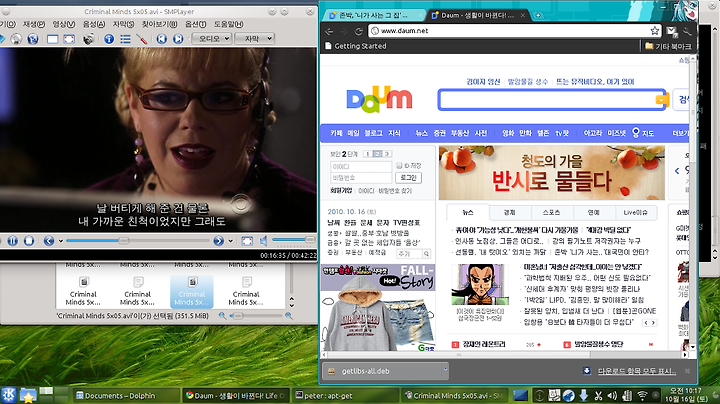Viewport: 720px width, 404px height.
Task: Open DVD disc icon in SMPlayer toolbar
Action: click(16, 39)
